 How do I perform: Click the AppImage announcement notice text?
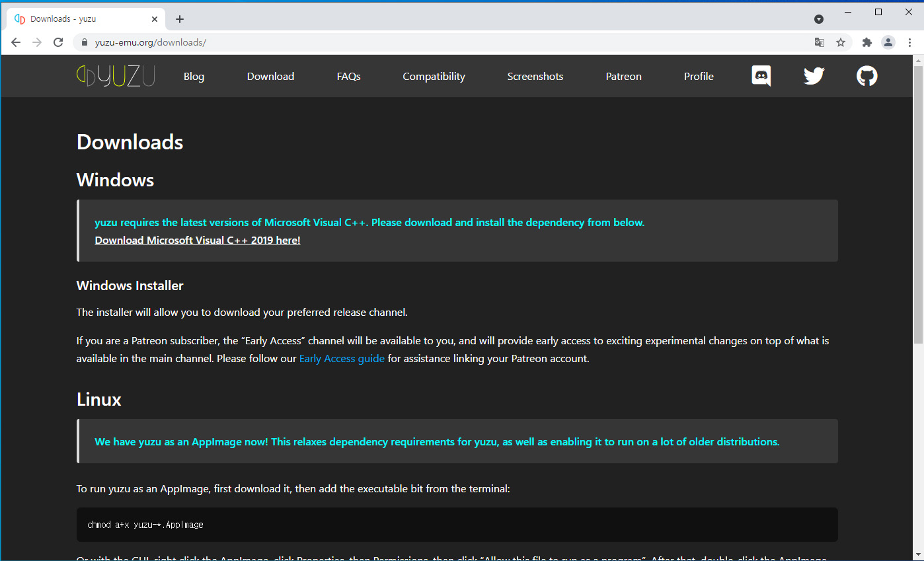(x=437, y=441)
